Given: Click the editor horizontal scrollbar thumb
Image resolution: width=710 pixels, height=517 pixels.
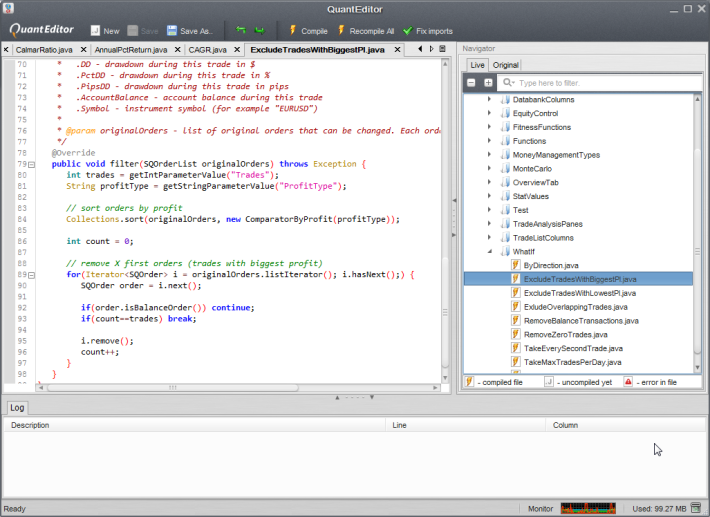Looking at the screenshot, I should [173, 388].
